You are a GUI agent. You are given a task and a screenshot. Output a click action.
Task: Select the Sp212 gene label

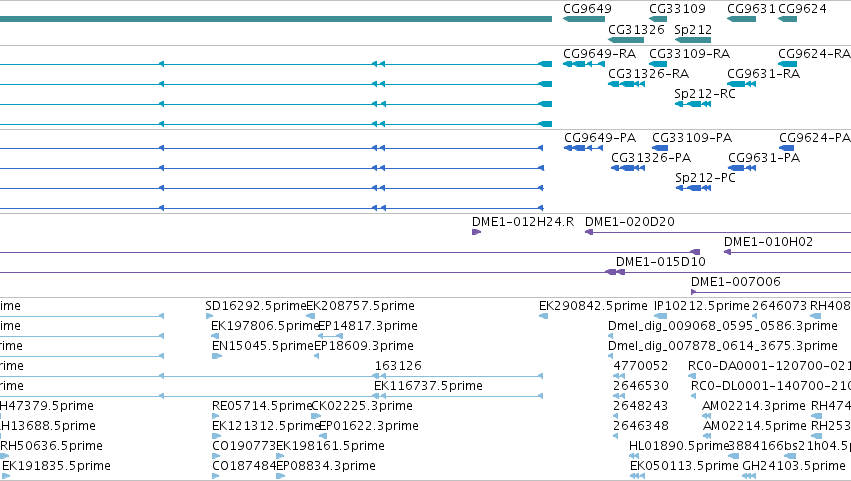[x=693, y=29]
